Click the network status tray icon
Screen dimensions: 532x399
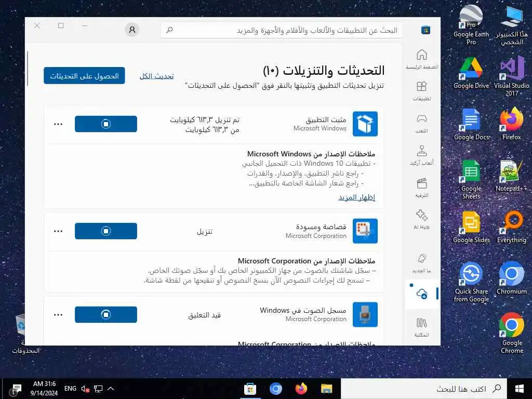[x=98, y=389]
